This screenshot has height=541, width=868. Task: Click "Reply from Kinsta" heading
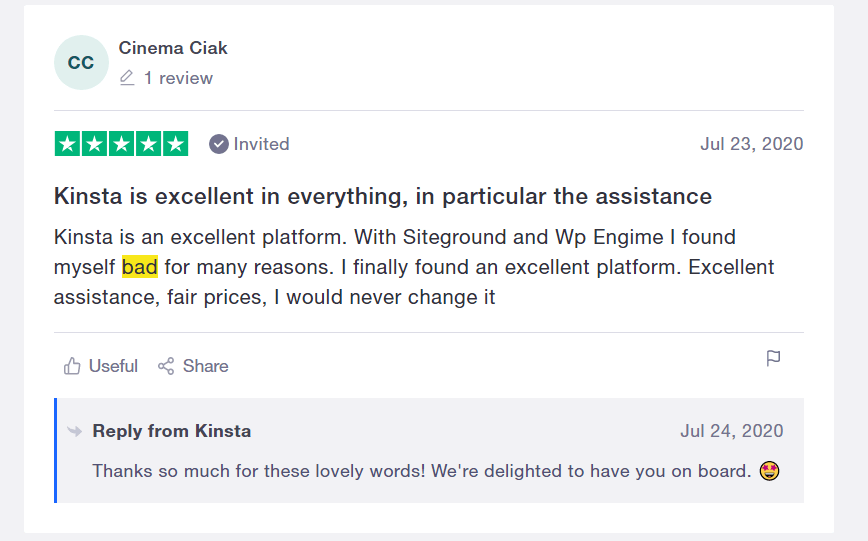pyautogui.click(x=172, y=431)
